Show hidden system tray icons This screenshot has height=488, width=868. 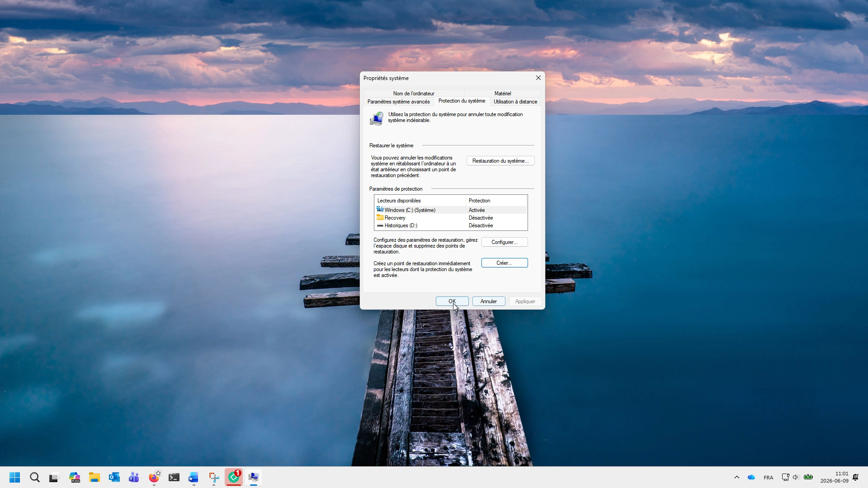[x=737, y=477]
